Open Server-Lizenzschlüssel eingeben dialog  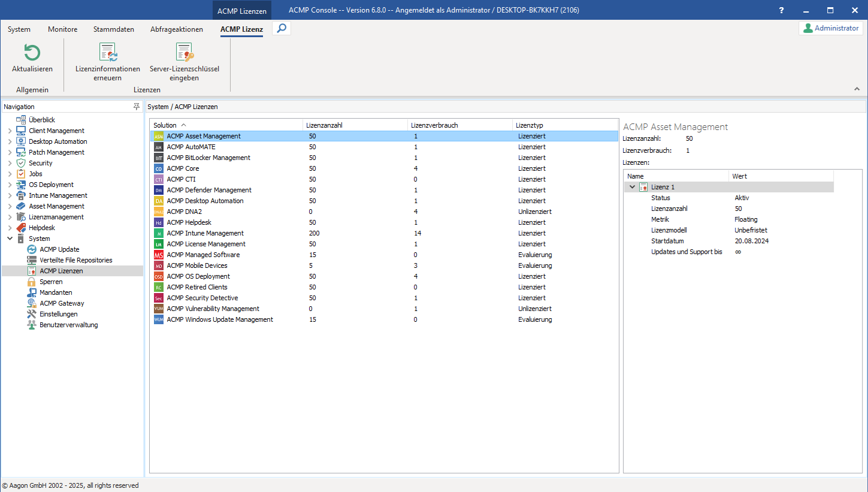tap(184, 53)
